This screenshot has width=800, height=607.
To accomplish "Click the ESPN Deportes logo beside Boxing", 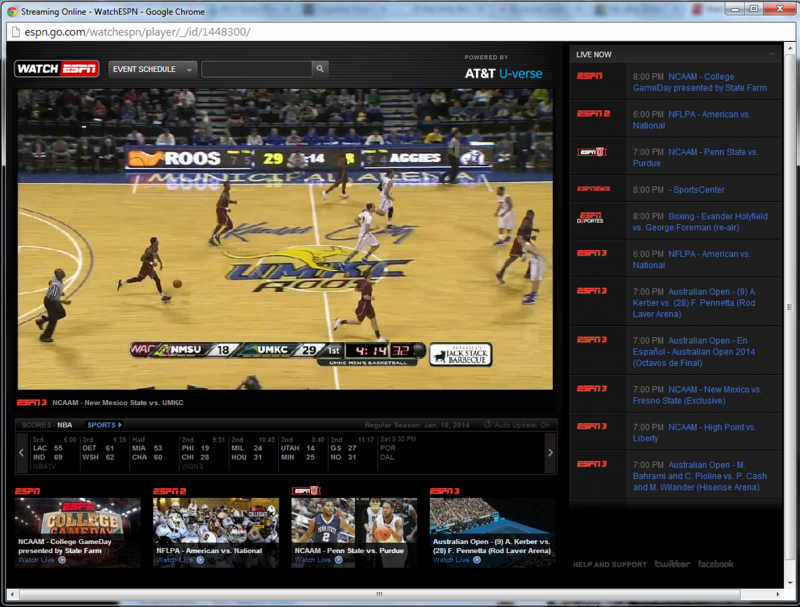I will coord(590,218).
